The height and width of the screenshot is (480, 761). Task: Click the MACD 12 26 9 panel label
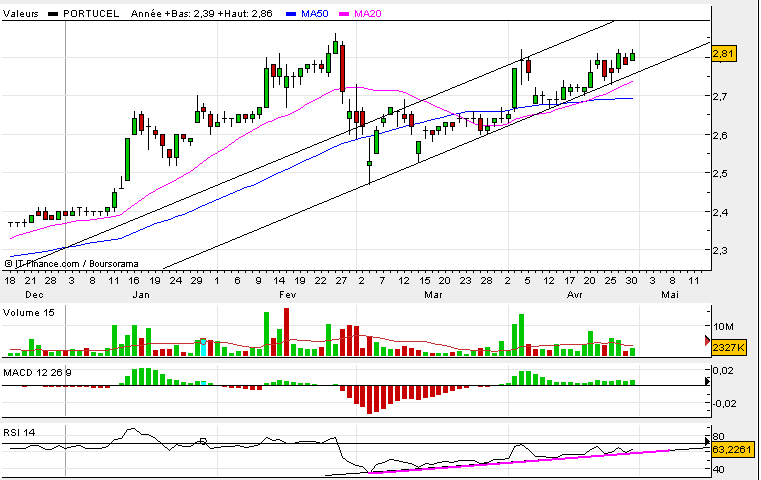tap(37, 373)
